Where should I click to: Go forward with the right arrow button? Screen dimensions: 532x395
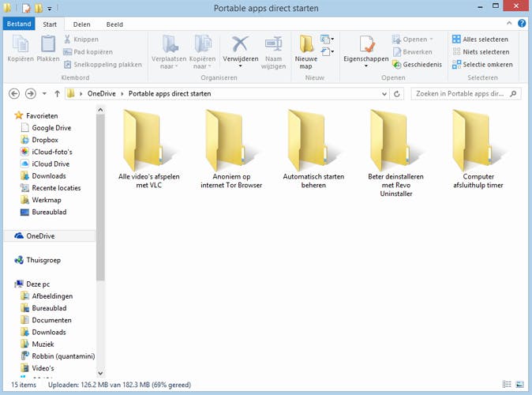pos(31,93)
